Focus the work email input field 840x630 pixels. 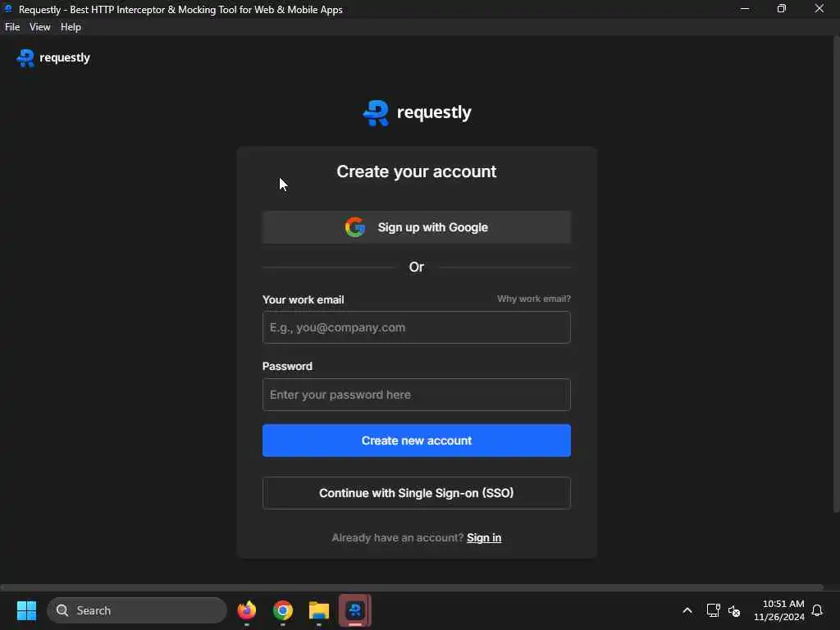tap(416, 327)
